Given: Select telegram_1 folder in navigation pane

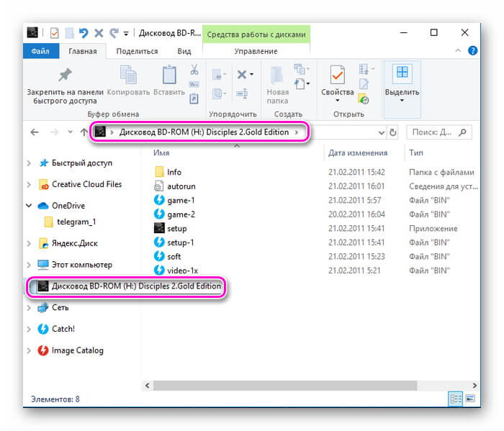Looking at the screenshot, I should tap(71, 222).
